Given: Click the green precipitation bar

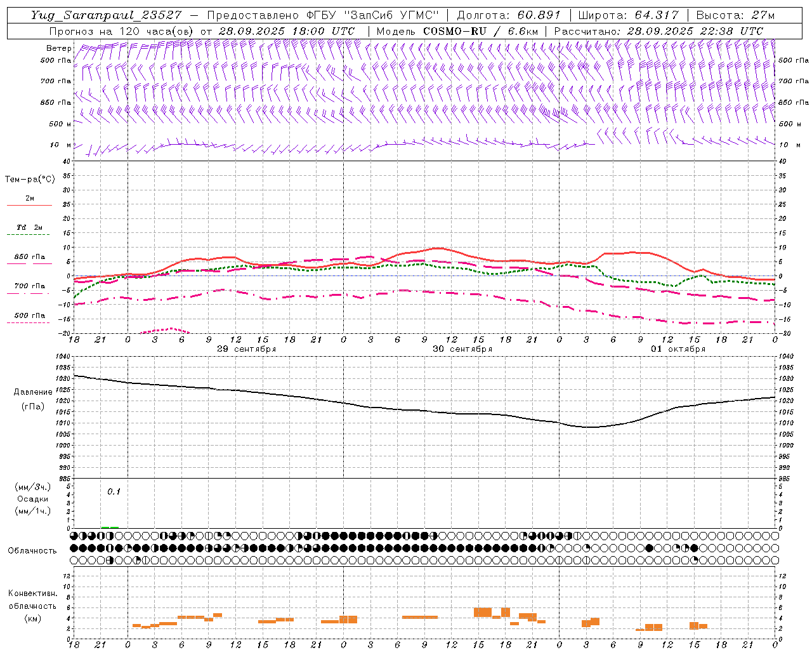Looking at the screenshot, I should click(x=110, y=527).
